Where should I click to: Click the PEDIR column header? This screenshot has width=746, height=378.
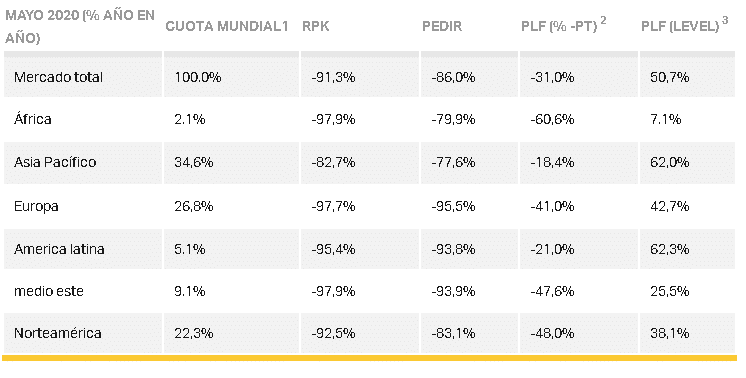[442, 26]
